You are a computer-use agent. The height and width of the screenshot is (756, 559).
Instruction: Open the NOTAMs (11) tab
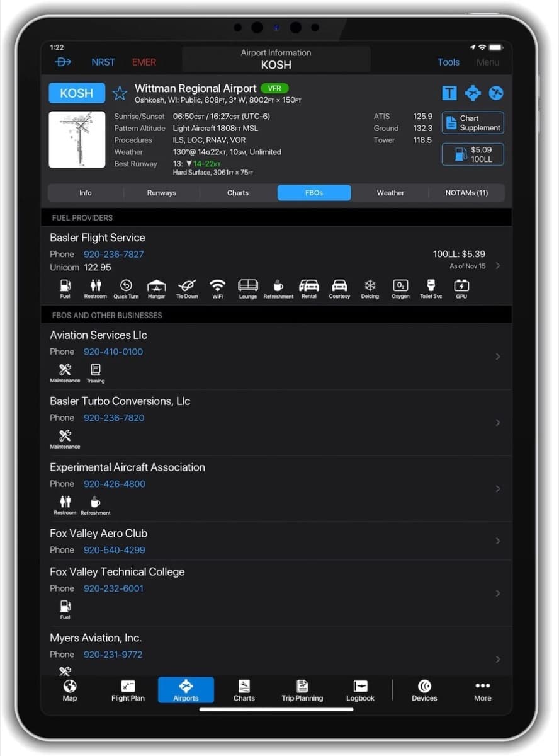pyautogui.click(x=466, y=193)
